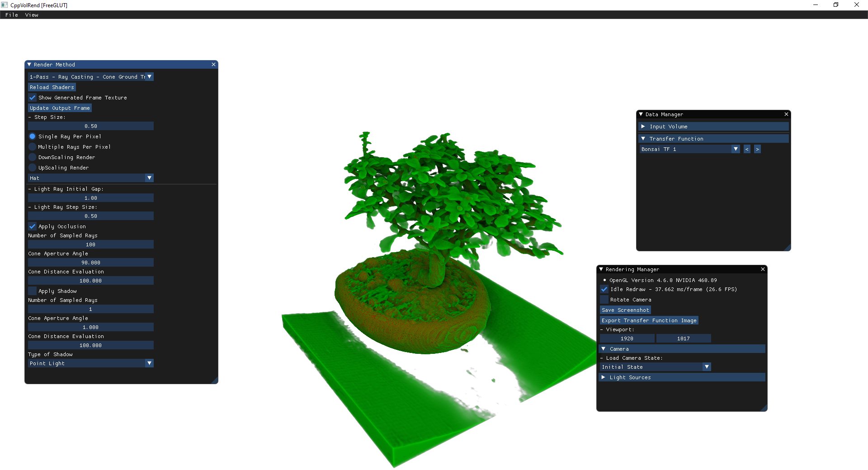Select Multiple Rays Per Pixel rendering mode

[x=32, y=146]
